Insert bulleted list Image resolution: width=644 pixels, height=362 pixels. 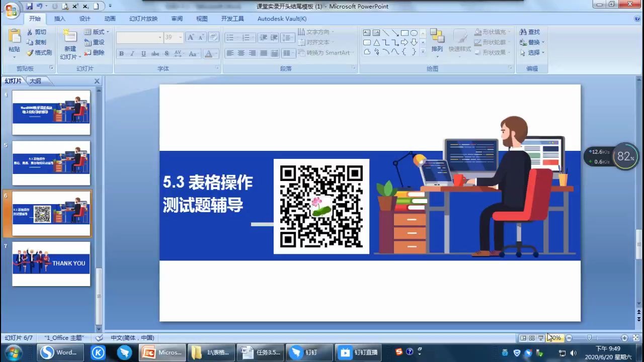click(231, 37)
